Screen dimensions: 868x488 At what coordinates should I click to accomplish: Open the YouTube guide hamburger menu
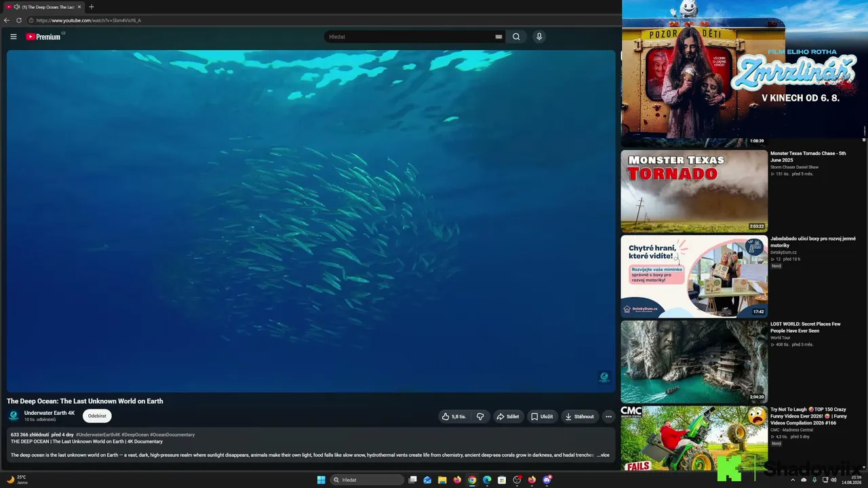13,37
